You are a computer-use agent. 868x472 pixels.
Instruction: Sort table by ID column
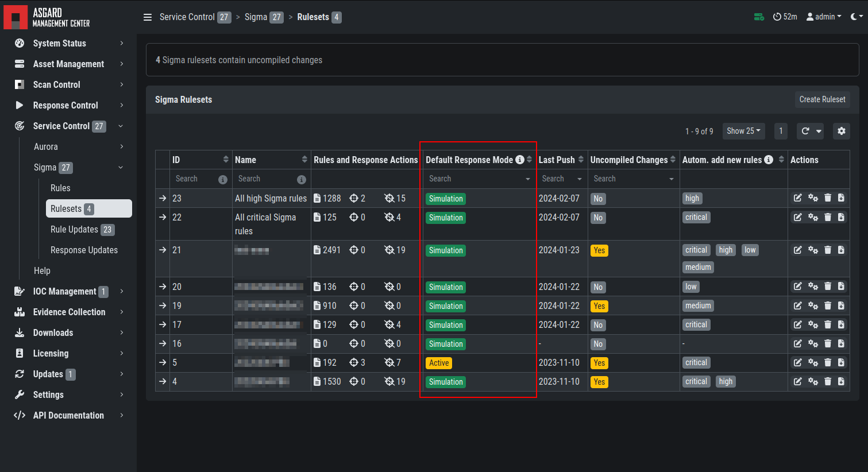pos(226,160)
